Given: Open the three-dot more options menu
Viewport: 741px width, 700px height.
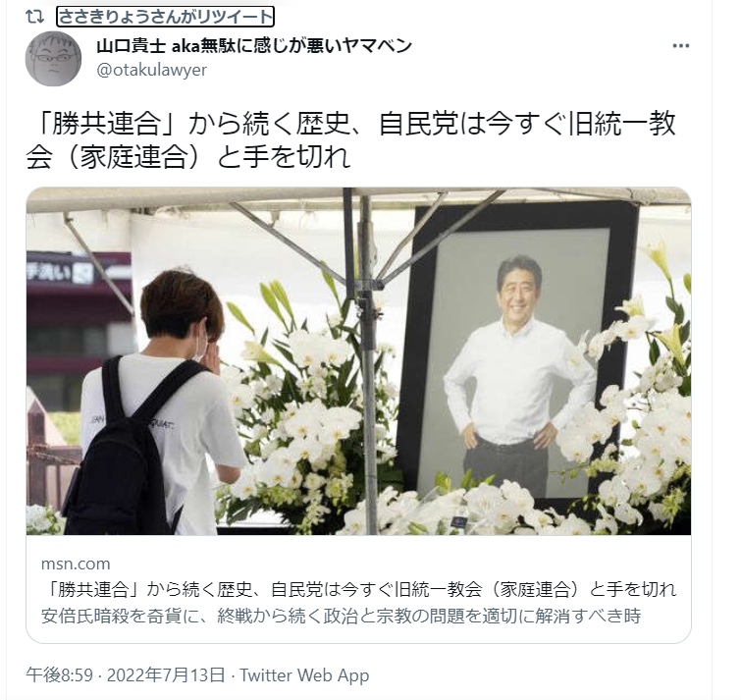Looking at the screenshot, I should click(680, 46).
